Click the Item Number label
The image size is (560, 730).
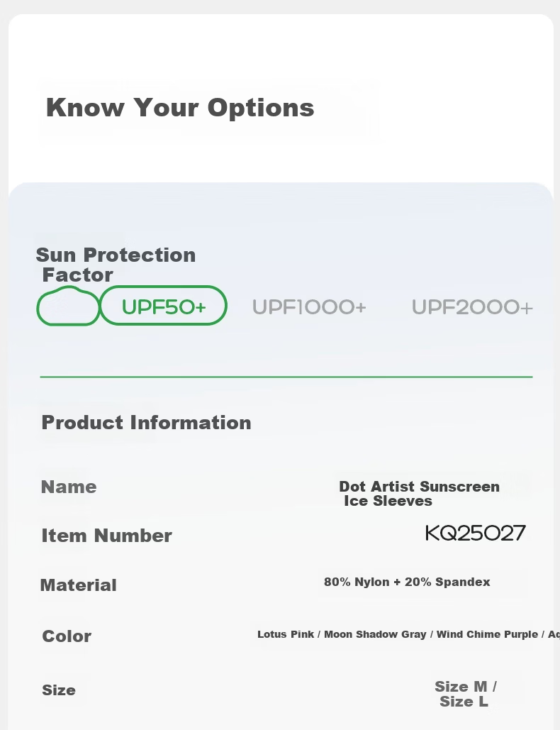106,536
